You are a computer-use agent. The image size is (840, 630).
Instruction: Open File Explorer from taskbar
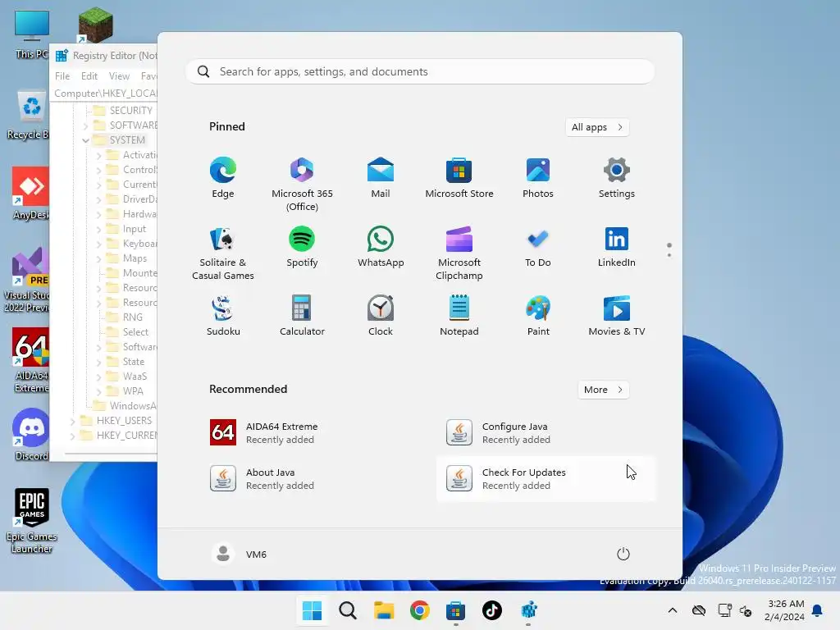click(384, 610)
